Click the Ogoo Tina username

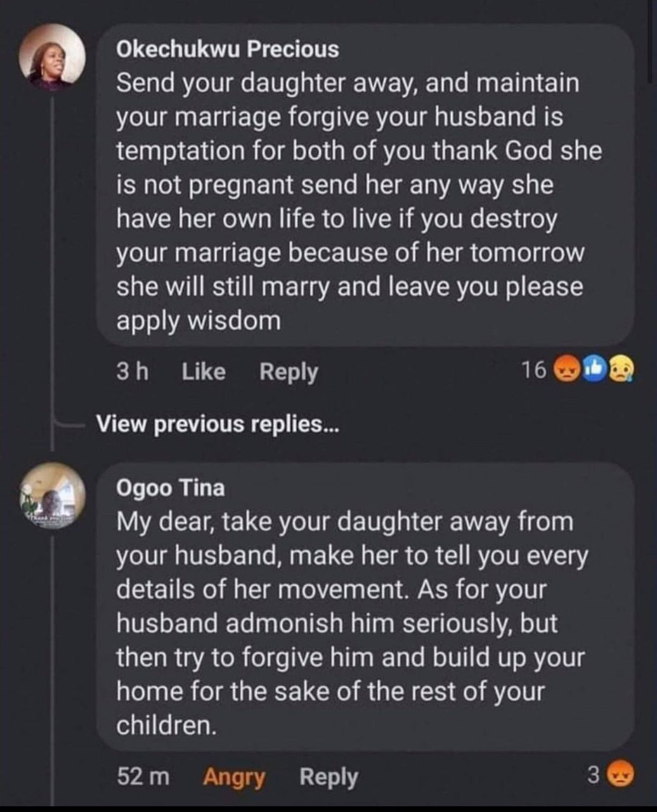[170, 488]
